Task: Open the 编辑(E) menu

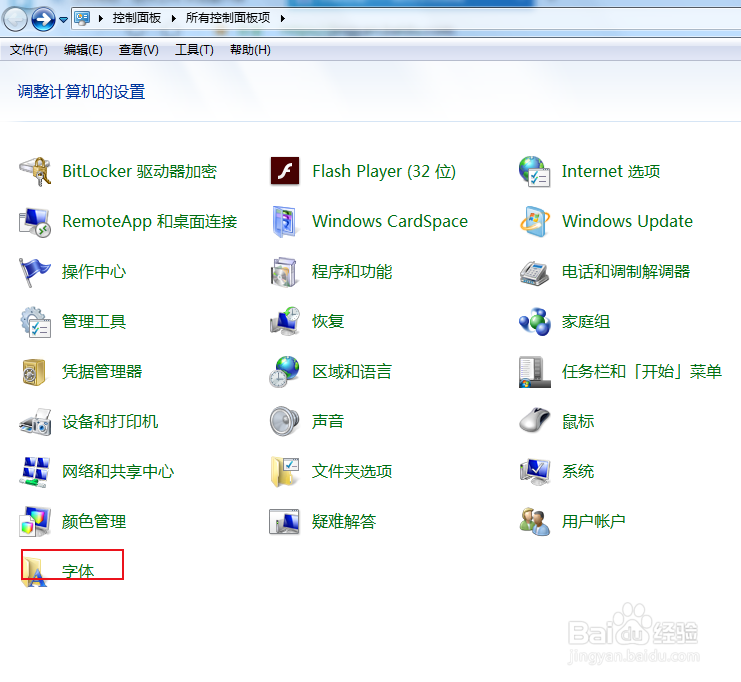Action: (83, 50)
